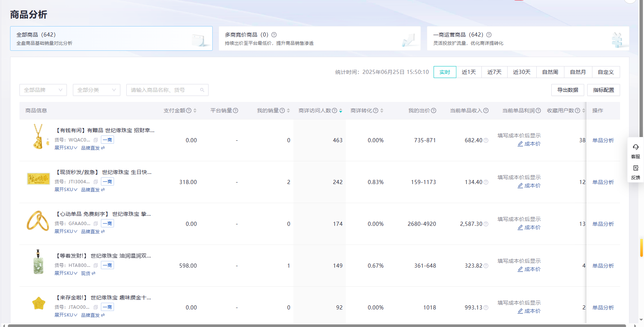Click the 客服 headset icon
Viewport: 644px width, 327px height.
point(635,147)
